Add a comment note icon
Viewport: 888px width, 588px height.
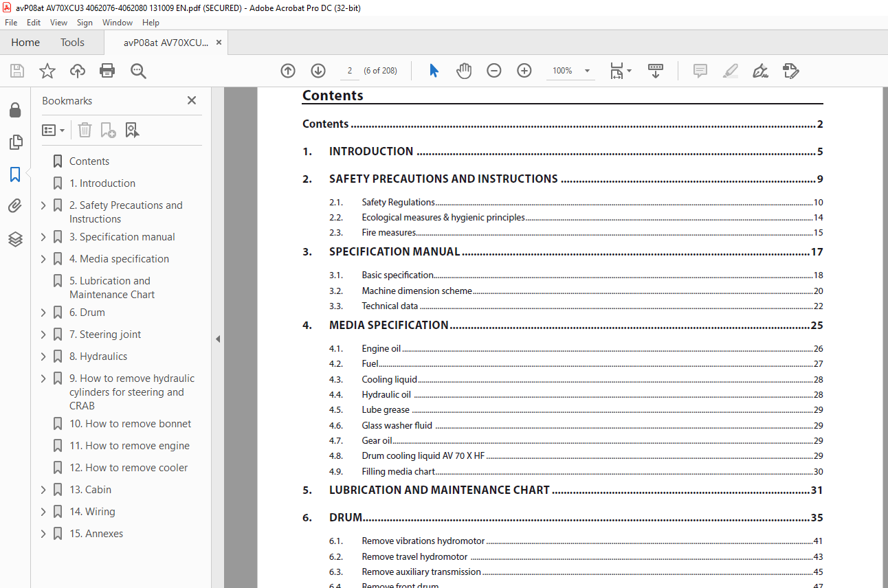coord(700,71)
